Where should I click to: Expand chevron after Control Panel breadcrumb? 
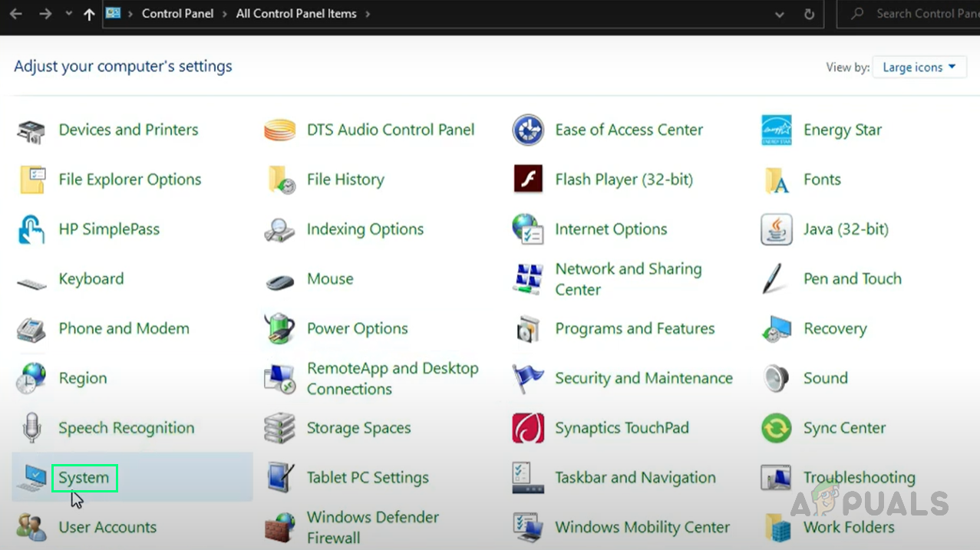click(225, 14)
